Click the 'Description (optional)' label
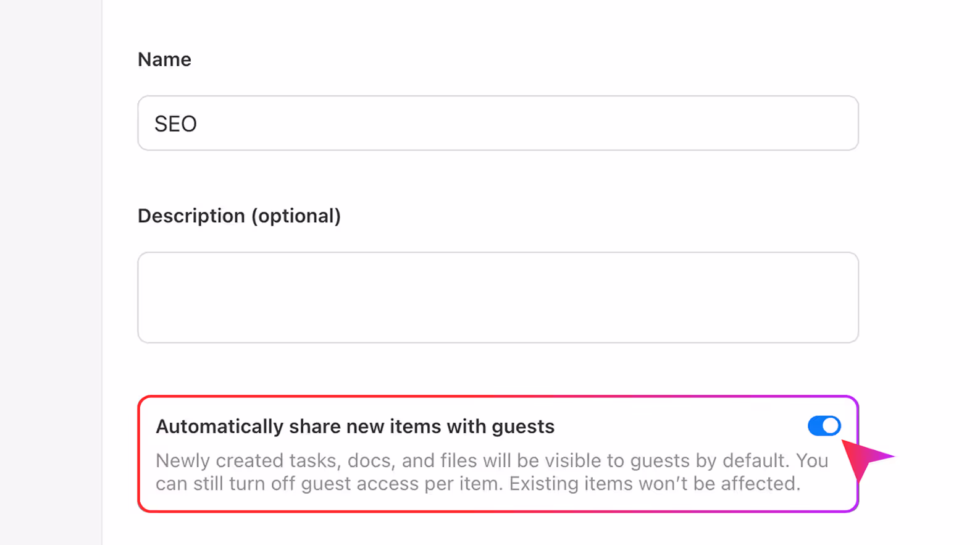Screen dimensions: 980x545 click(x=238, y=216)
